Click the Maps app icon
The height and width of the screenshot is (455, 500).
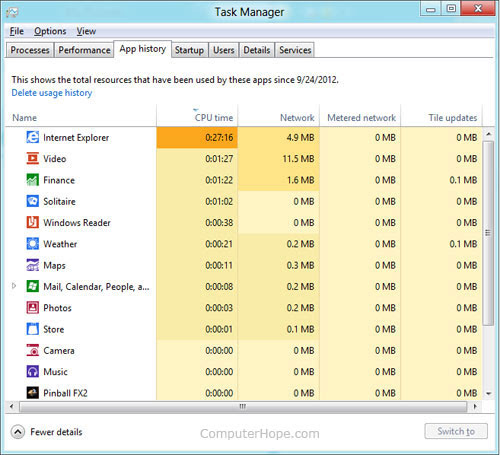(33, 265)
